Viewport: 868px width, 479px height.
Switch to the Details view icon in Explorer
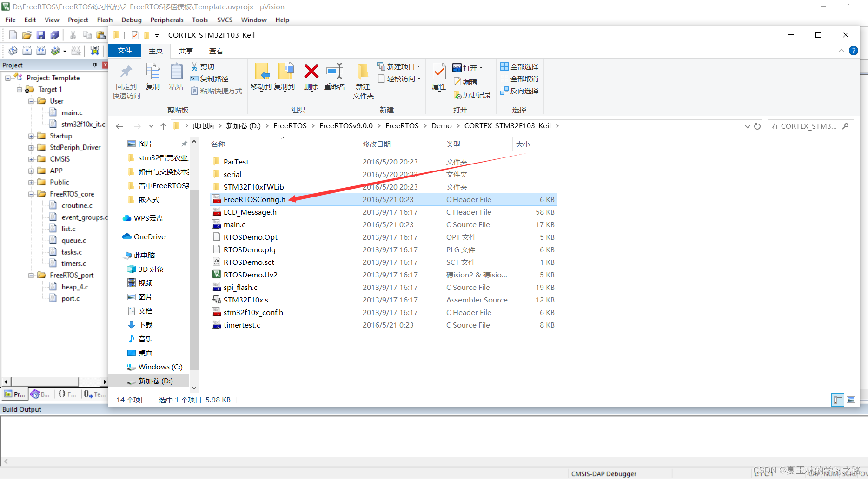click(838, 400)
